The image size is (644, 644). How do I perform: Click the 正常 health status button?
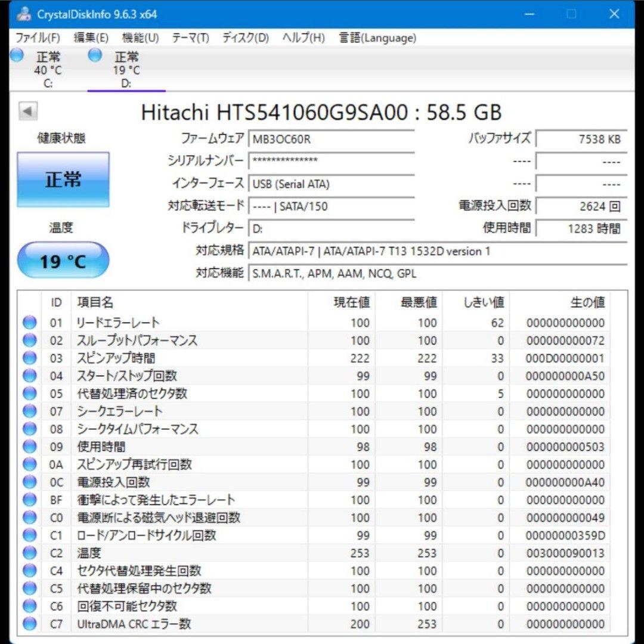[63, 179]
